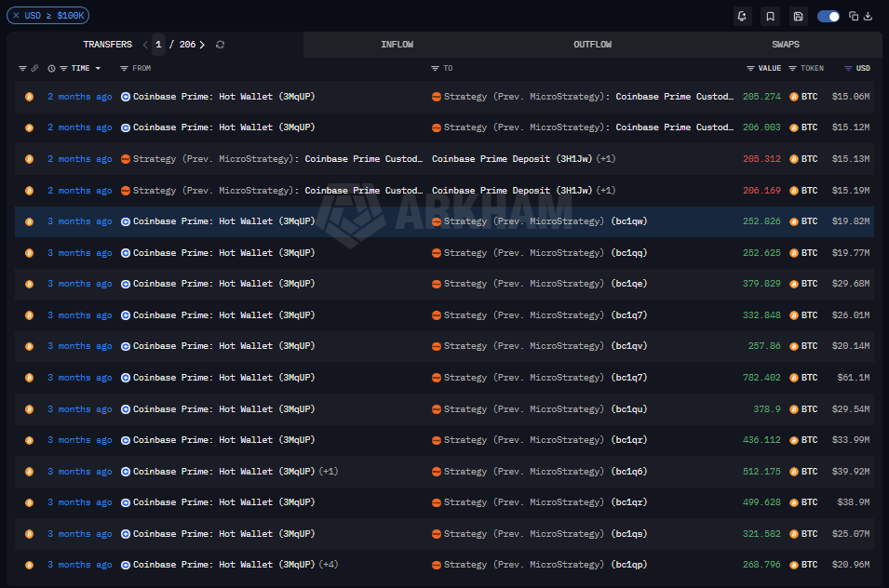889x588 pixels.
Task: Open the TOKEN column filter
Action: point(792,68)
